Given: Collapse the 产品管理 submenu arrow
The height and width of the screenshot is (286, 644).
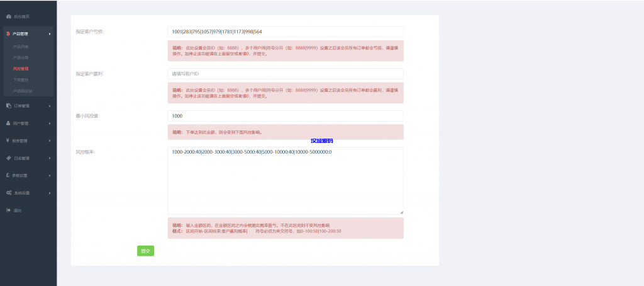Looking at the screenshot, I should [x=50, y=34].
